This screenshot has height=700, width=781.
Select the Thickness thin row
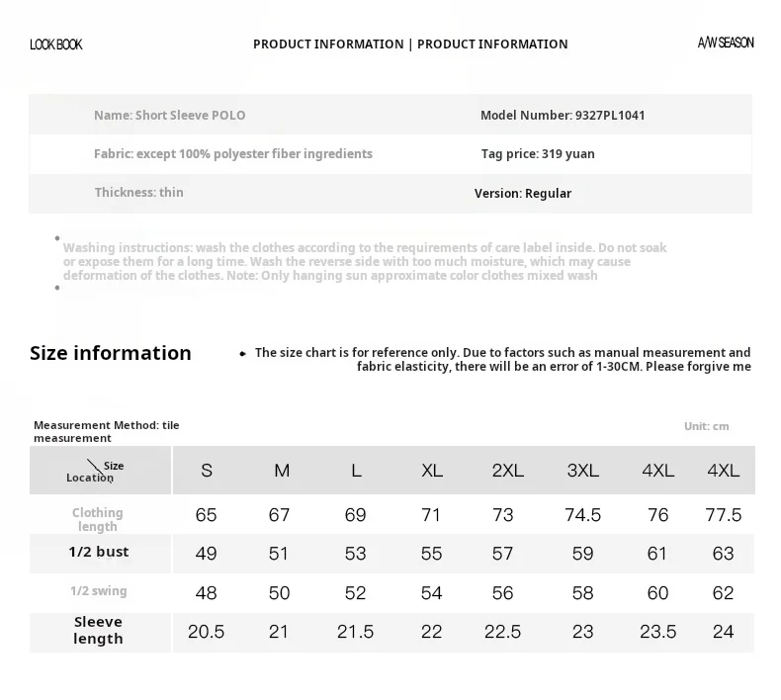(x=139, y=193)
